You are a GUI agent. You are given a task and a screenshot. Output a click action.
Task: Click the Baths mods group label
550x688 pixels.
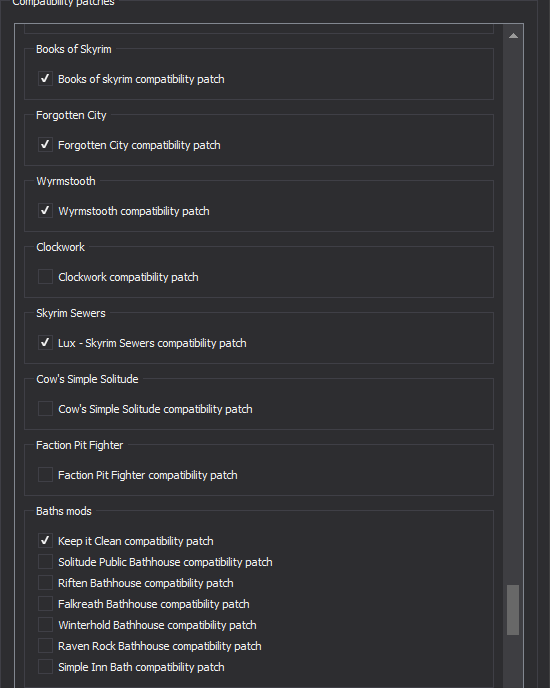64,511
